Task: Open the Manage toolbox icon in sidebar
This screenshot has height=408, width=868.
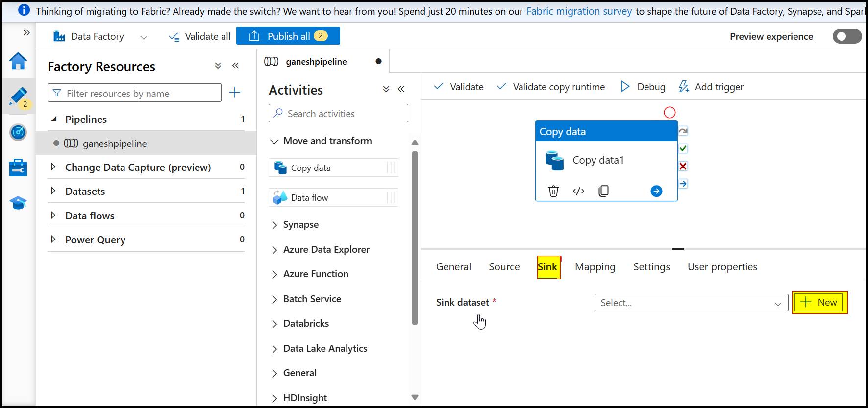Action: point(18,168)
